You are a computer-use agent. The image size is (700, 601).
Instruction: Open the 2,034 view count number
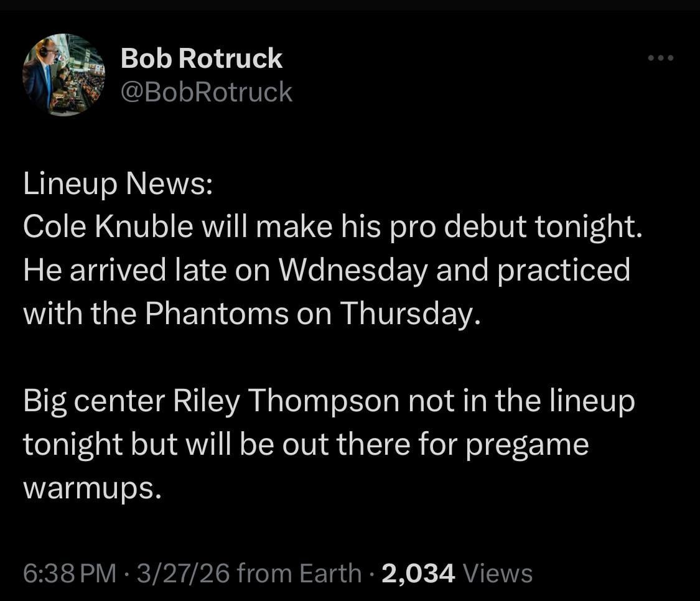pyautogui.click(x=418, y=573)
